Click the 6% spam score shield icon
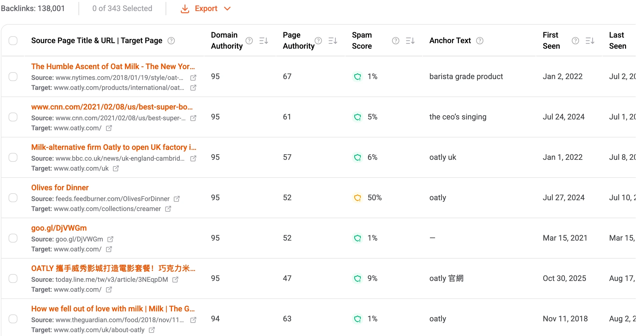 358,157
